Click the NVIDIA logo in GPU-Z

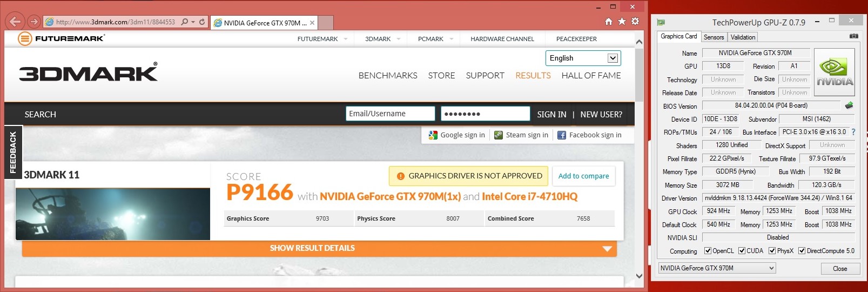tap(835, 72)
